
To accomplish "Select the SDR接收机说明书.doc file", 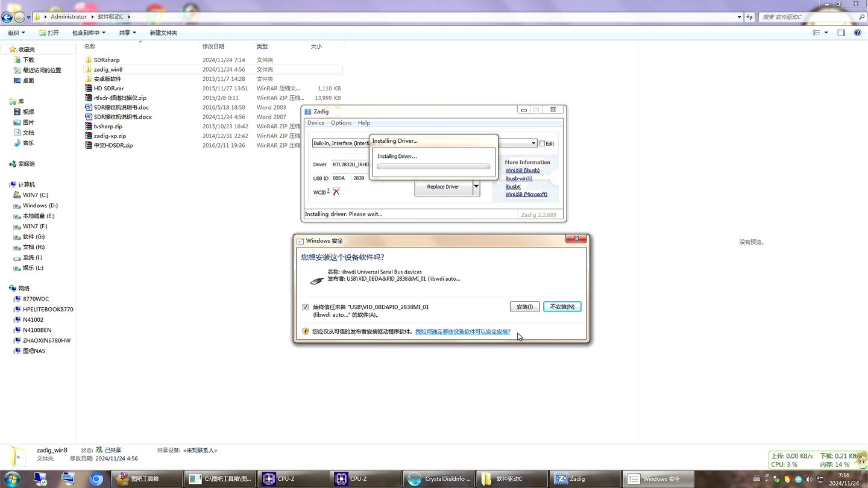I will click(121, 107).
